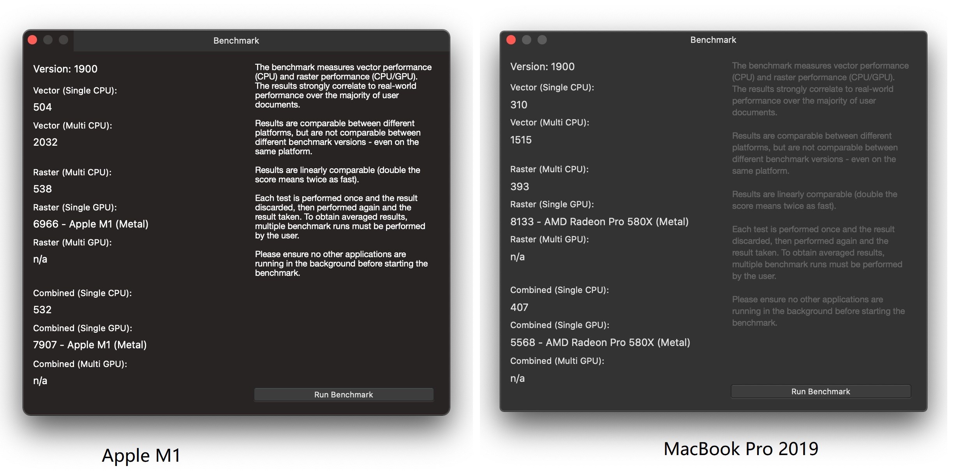Click 'Results are linearly comparable' paragraph in left window

click(338, 175)
